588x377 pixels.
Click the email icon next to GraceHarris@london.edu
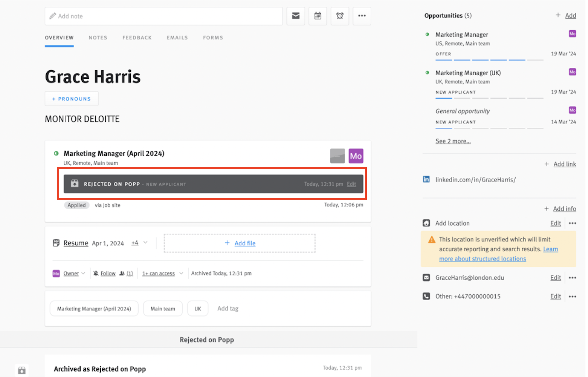pyautogui.click(x=427, y=278)
